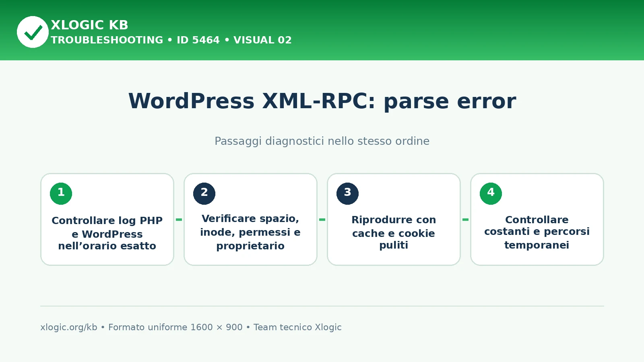Click the green step 1 badge
Screen dimensions: 644x362
[x=61, y=193]
